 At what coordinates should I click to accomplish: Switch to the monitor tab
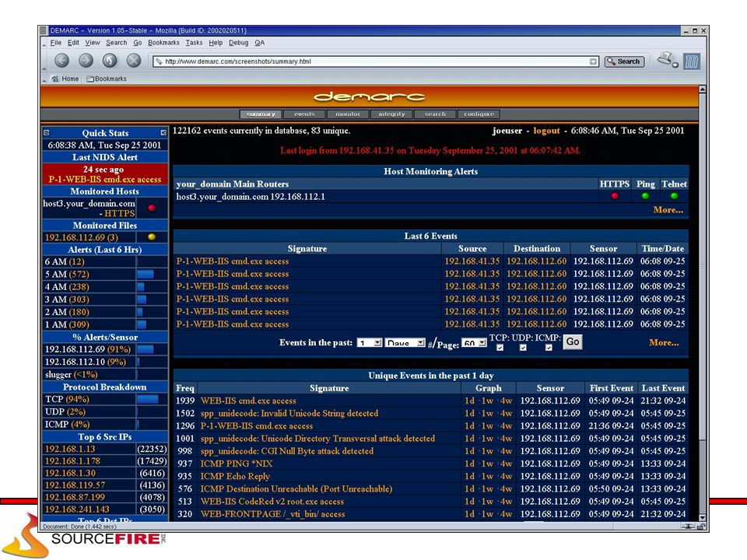pos(348,114)
